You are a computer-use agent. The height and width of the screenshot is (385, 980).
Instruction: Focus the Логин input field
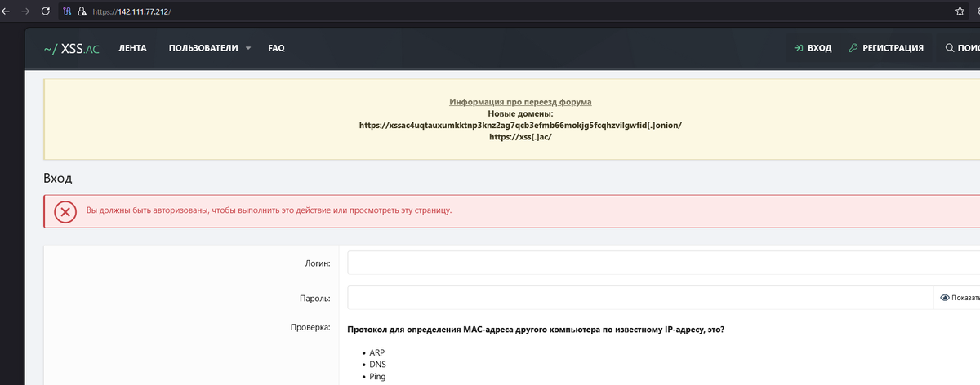[663, 263]
